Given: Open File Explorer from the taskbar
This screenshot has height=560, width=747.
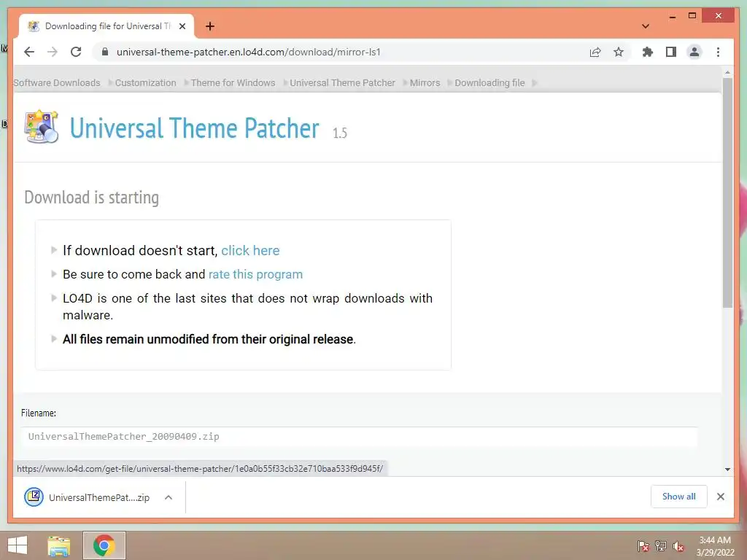Looking at the screenshot, I should point(59,545).
